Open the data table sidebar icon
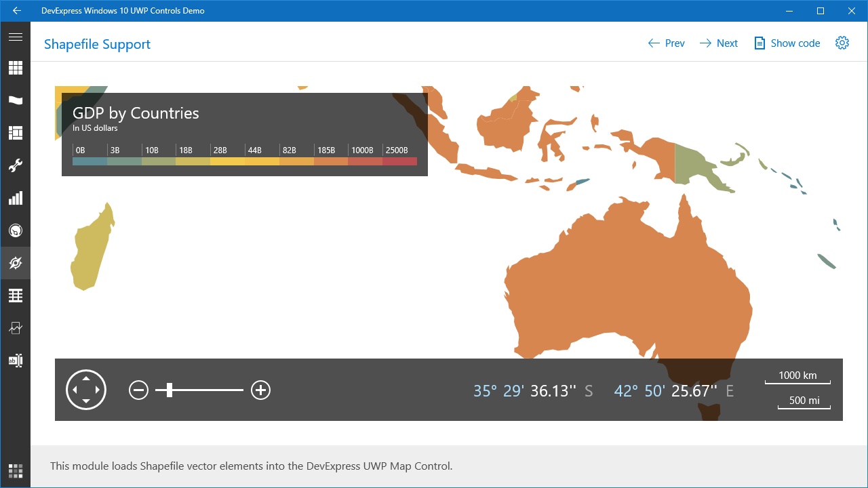Screen dimensions: 868x488 tap(15, 296)
